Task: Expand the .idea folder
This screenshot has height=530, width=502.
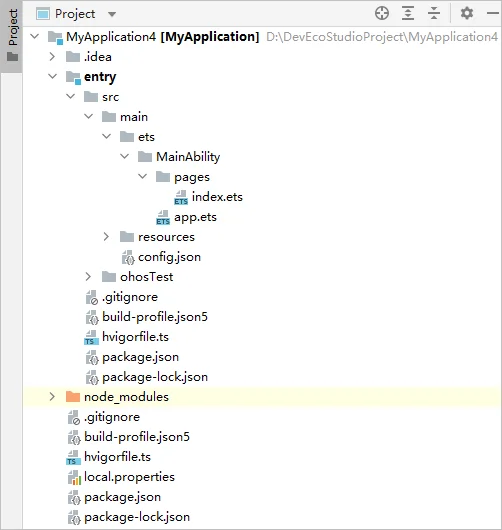Action: click(x=52, y=56)
